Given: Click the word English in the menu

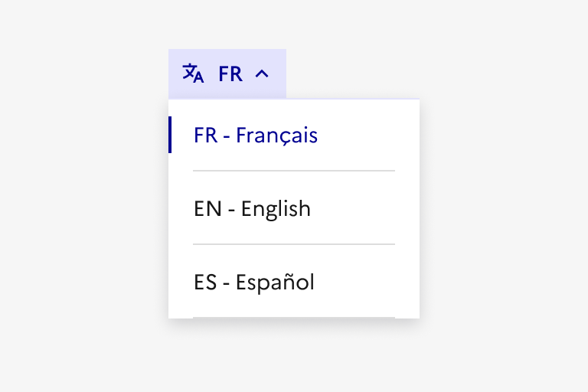Looking at the screenshot, I should pyautogui.click(x=276, y=209).
